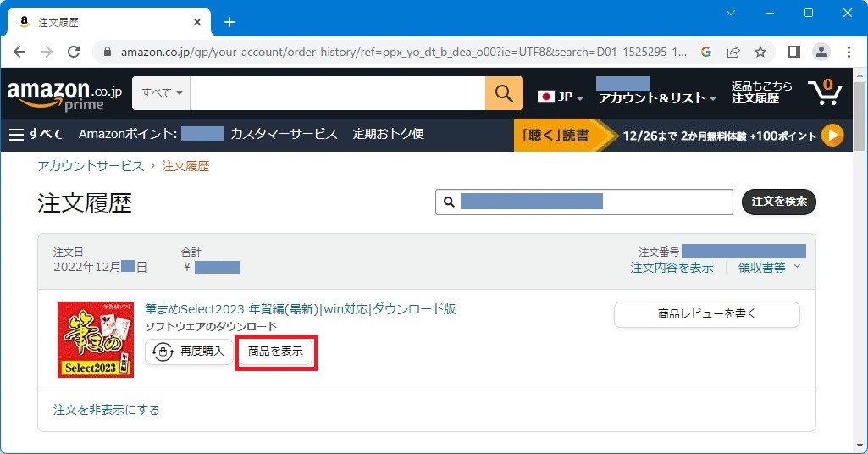Open 定期おトク便 menu item
This screenshot has width=868, height=454.
tap(388, 134)
